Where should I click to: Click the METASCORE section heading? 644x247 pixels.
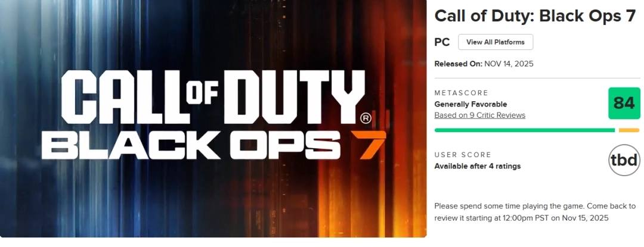tap(462, 93)
